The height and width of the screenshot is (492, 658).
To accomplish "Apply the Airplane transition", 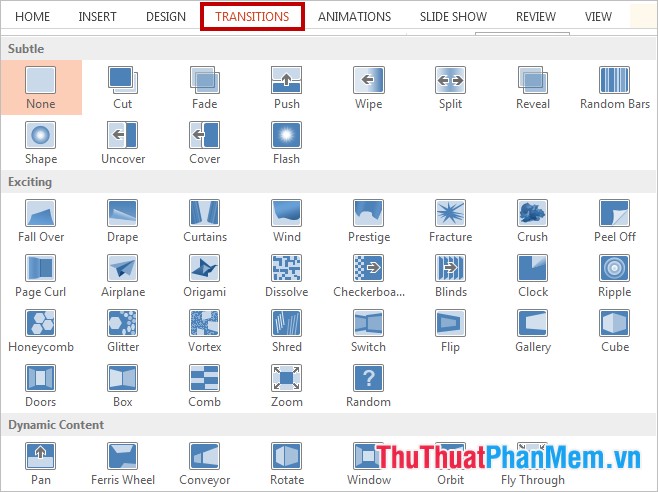I will coord(123,276).
